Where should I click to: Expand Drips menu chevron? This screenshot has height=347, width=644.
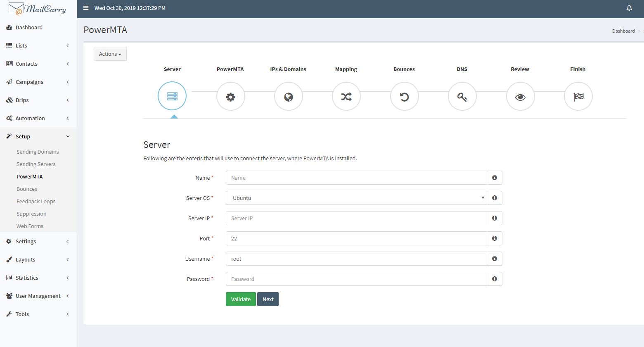[x=68, y=100]
